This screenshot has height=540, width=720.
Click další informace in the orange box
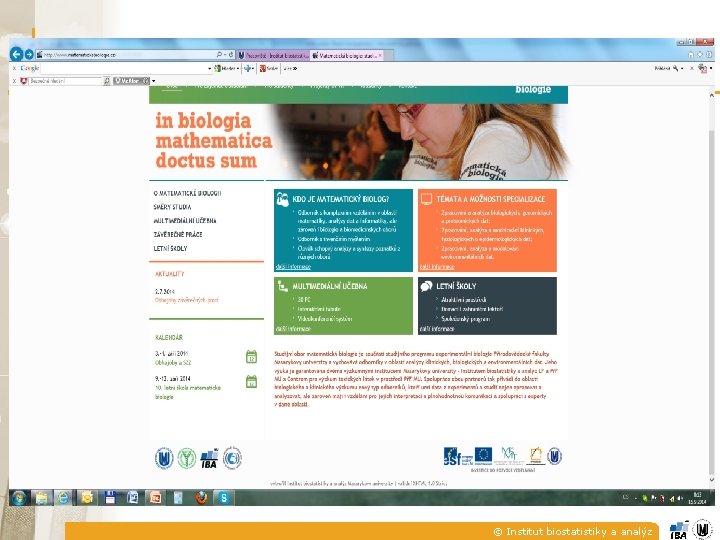click(437, 267)
